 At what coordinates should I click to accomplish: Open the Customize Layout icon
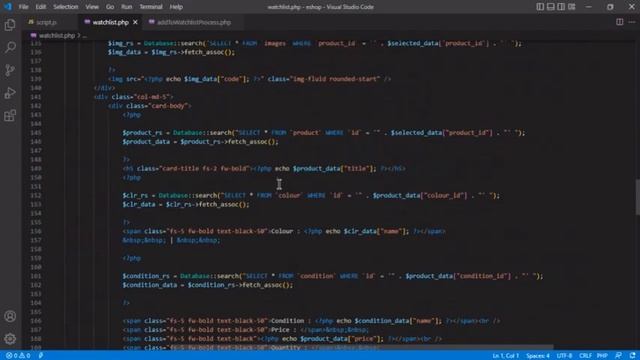[x=572, y=7]
